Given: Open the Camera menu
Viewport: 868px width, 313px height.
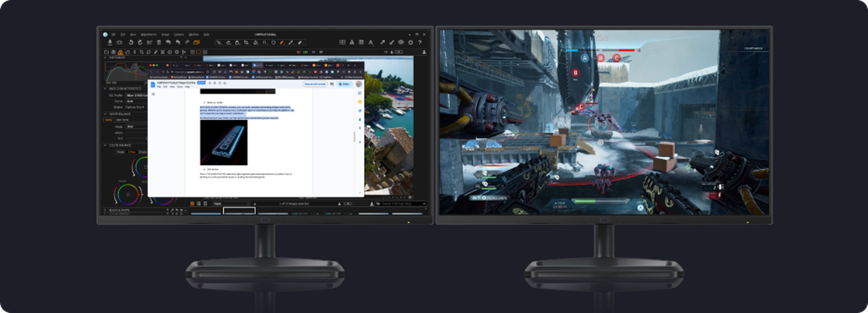Looking at the screenshot, I should [x=179, y=34].
